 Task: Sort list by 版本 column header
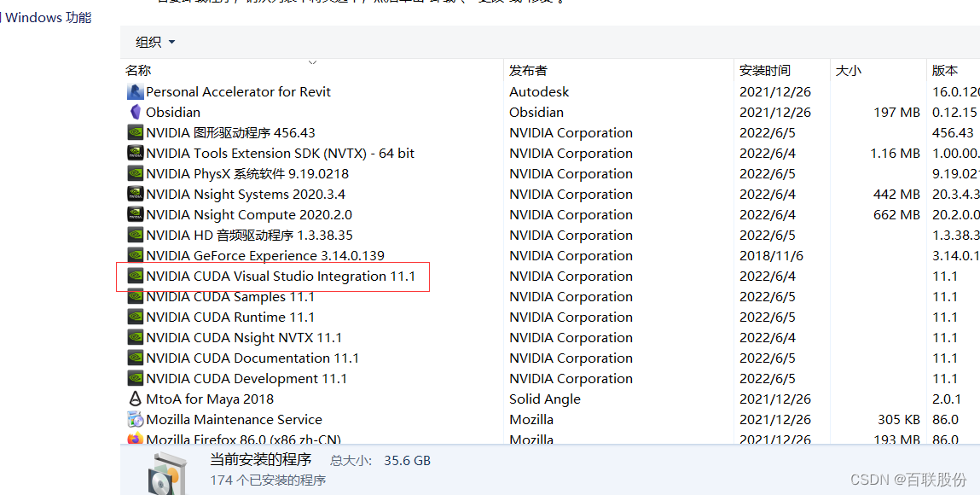(x=944, y=71)
